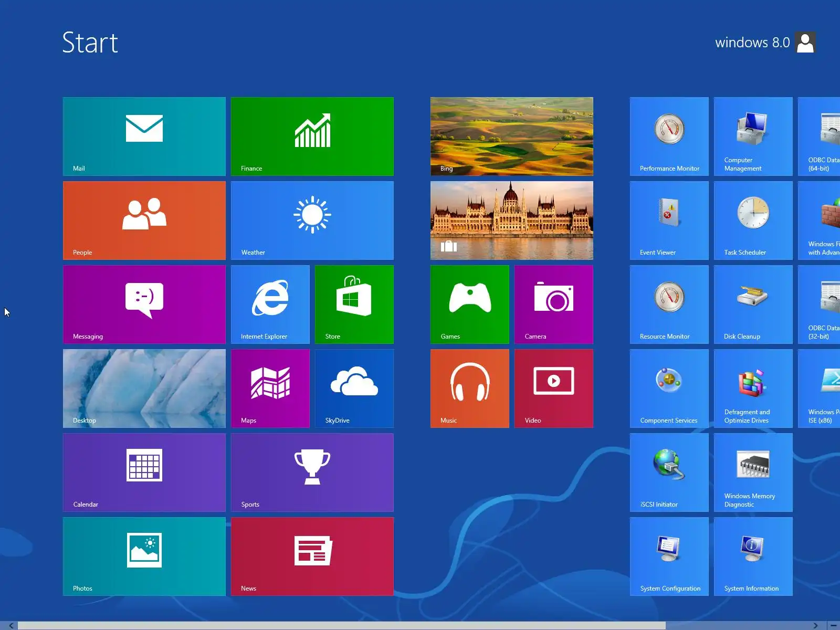Viewport: 840px width, 630px height.
Task: Open ODBC Data Sources (32-bit) tile
Action: (819, 304)
